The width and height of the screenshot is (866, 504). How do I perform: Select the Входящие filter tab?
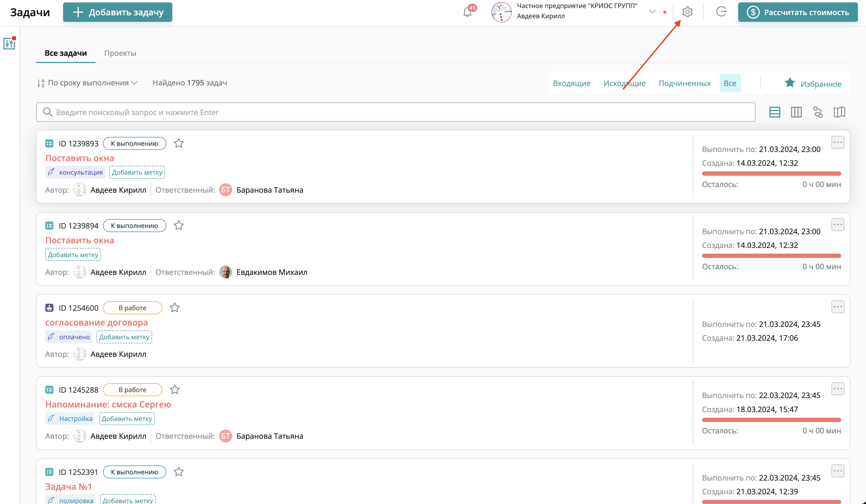(572, 83)
